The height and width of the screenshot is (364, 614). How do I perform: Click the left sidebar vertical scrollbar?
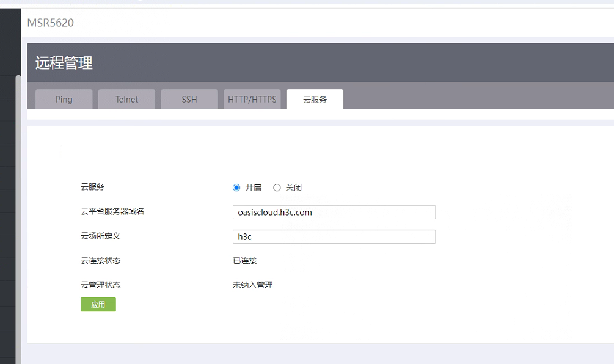pyautogui.click(x=18, y=219)
